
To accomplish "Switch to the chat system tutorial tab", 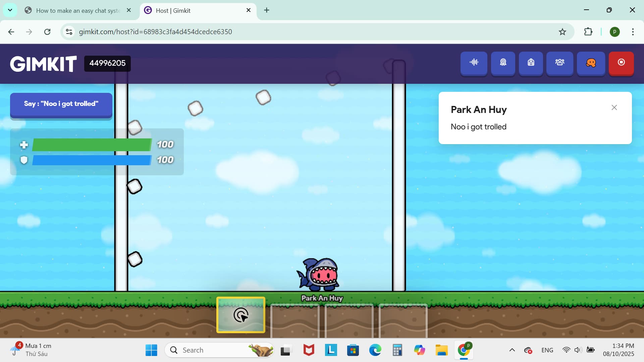I will tap(78, 10).
